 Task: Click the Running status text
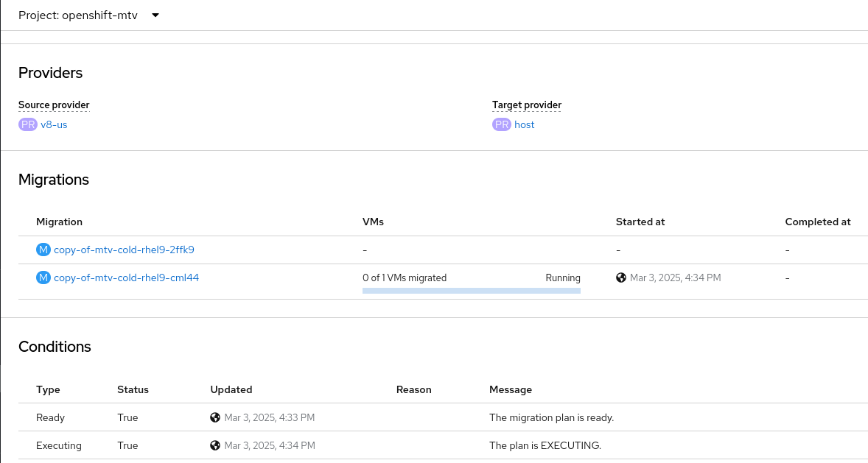coord(562,278)
